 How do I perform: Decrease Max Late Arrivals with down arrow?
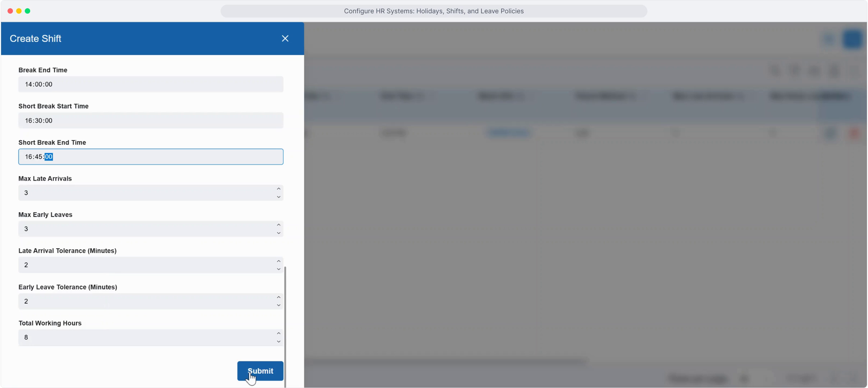pos(278,197)
